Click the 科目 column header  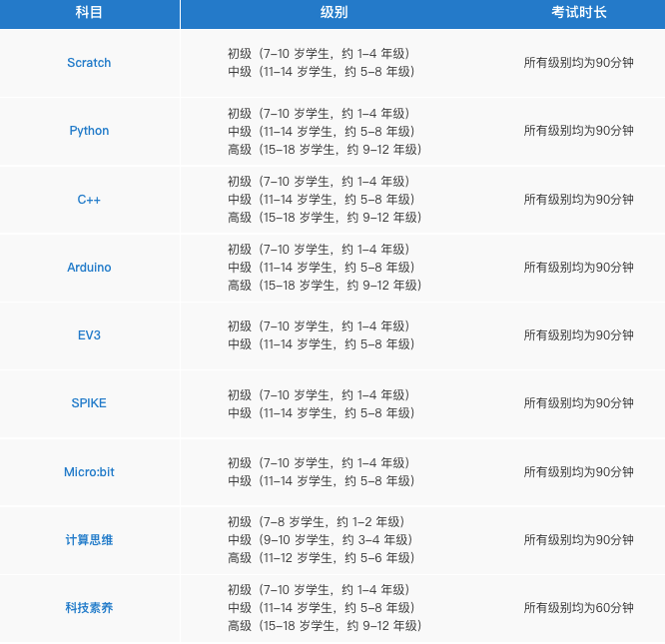[89, 12]
